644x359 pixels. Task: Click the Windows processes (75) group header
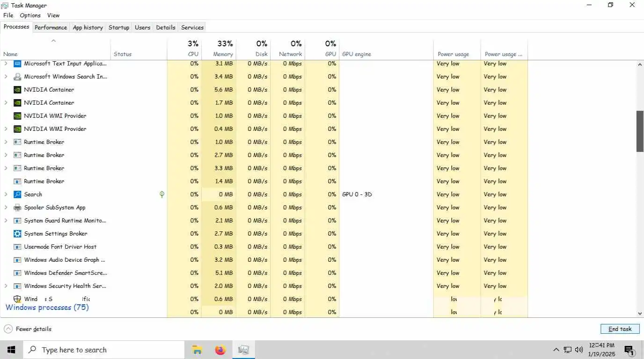(47, 308)
